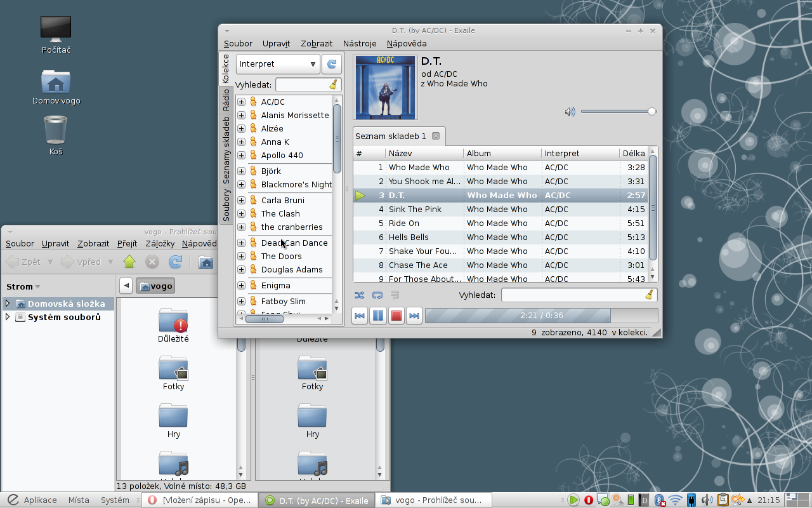Expand the Carla Bruni artist node
Screen dimensions: 812x508
pos(242,201)
